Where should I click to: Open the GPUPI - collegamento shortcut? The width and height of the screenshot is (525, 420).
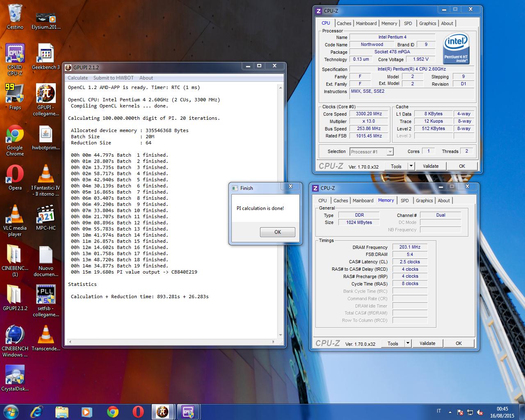click(x=46, y=100)
